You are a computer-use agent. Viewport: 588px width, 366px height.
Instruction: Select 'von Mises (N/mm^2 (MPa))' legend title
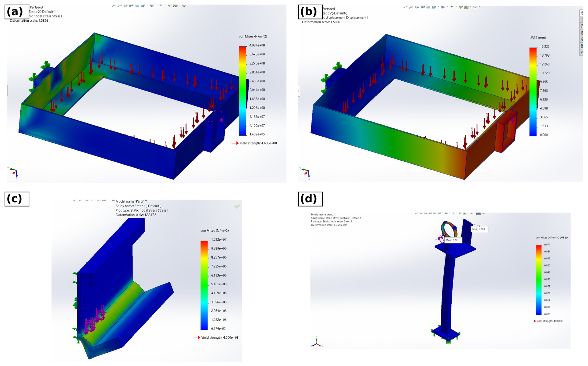[552, 238]
